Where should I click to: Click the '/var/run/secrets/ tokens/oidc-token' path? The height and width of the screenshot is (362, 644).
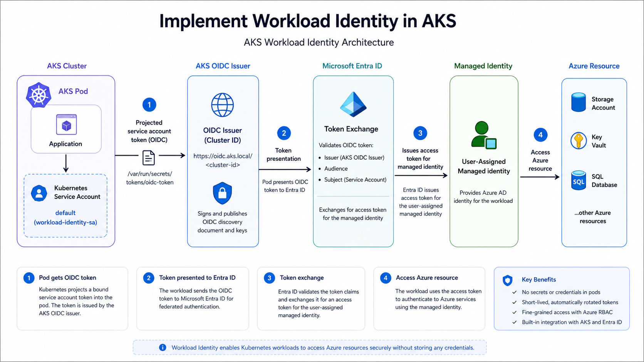(150, 178)
